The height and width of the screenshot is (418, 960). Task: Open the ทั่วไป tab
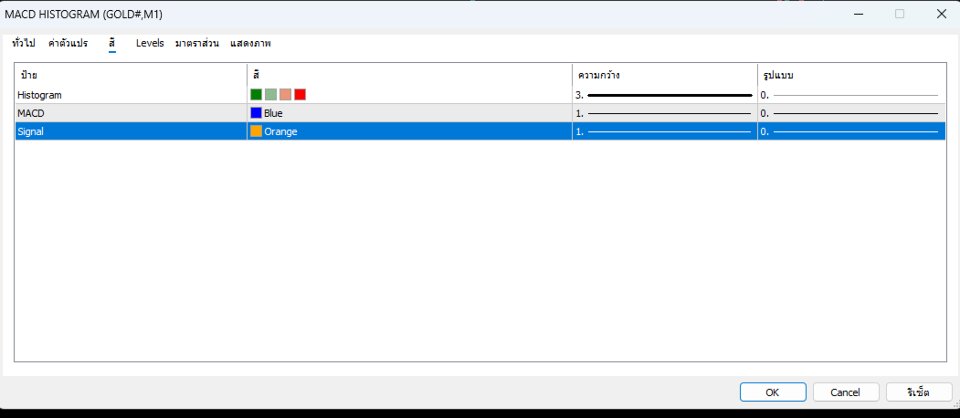(23, 43)
